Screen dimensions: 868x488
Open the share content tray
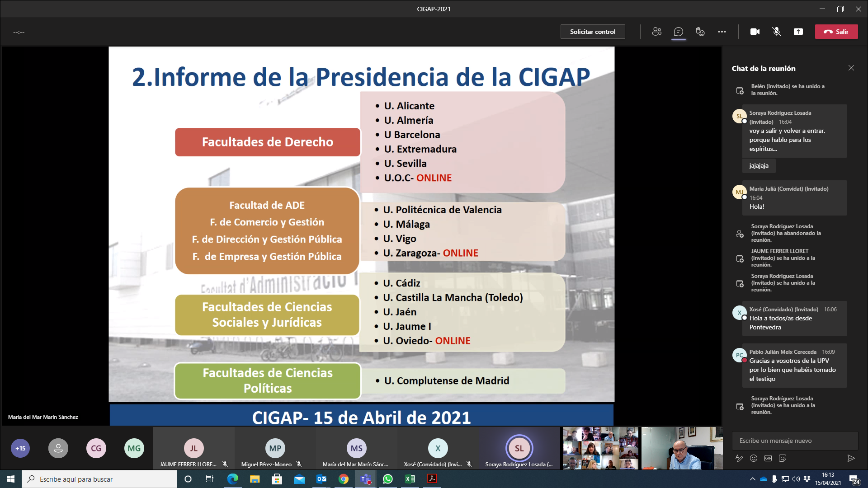pos(798,32)
